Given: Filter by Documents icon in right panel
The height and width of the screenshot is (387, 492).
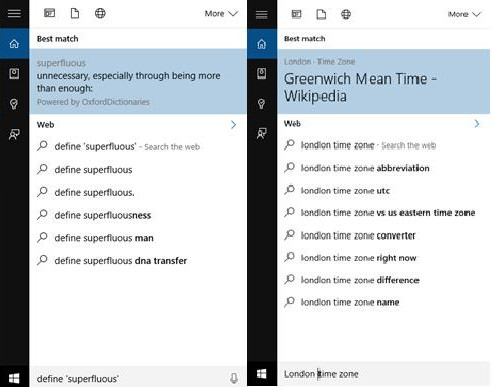Looking at the screenshot, I should pos(321,14).
